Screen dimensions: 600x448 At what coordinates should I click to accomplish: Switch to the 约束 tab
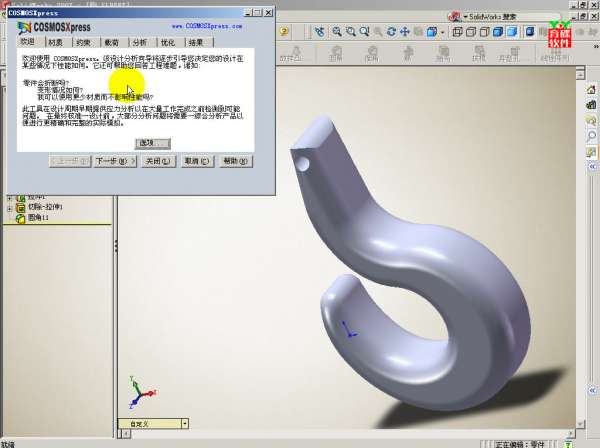pyautogui.click(x=83, y=43)
